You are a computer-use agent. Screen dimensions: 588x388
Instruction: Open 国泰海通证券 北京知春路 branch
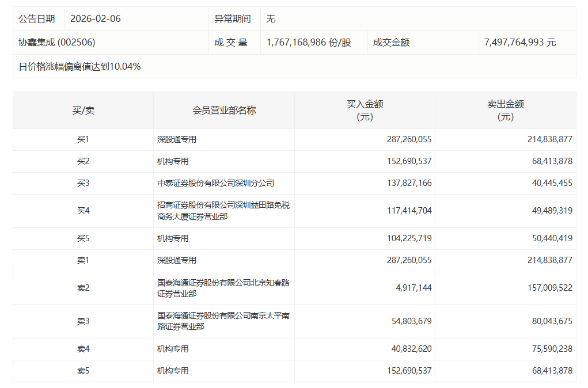tap(223, 288)
